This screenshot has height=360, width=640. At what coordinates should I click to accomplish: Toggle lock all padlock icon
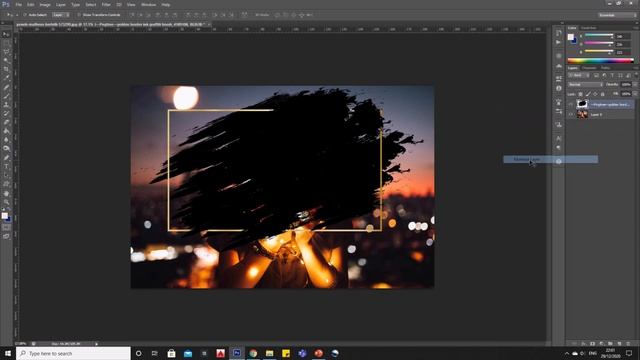(602, 94)
